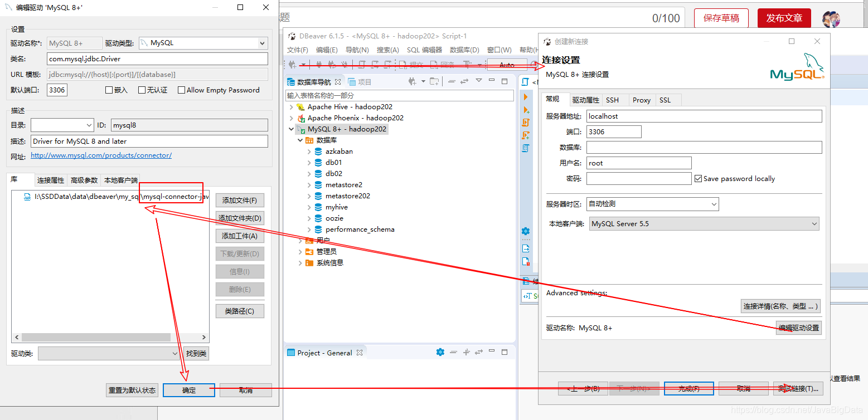Click 添加文件夹(D) button

click(x=240, y=218)
